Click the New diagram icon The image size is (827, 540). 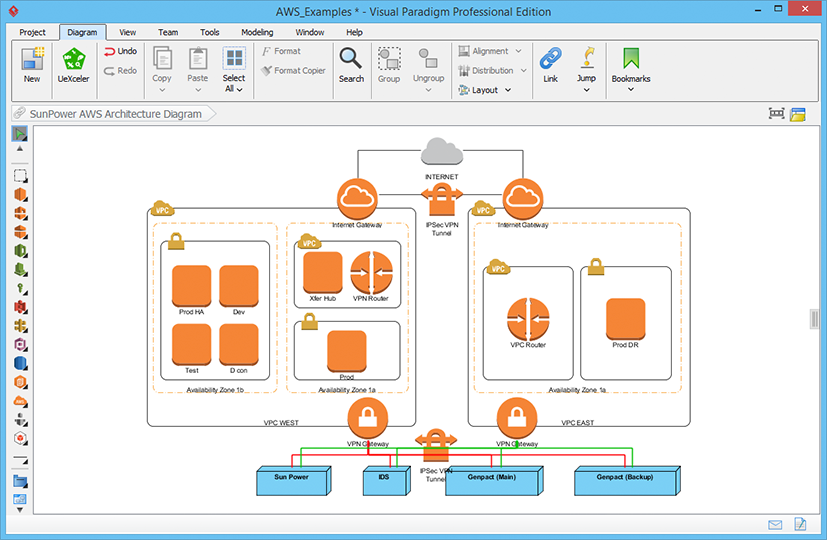point(32,59)
